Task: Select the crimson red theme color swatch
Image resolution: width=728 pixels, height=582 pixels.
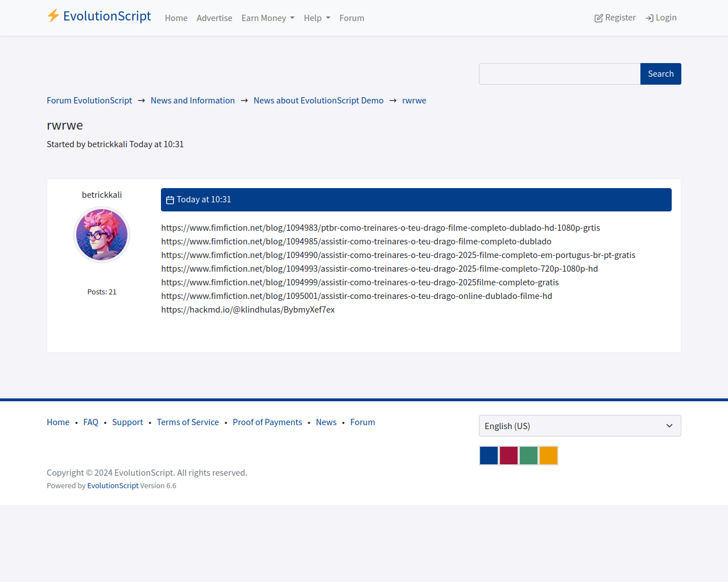Action: 508,455
